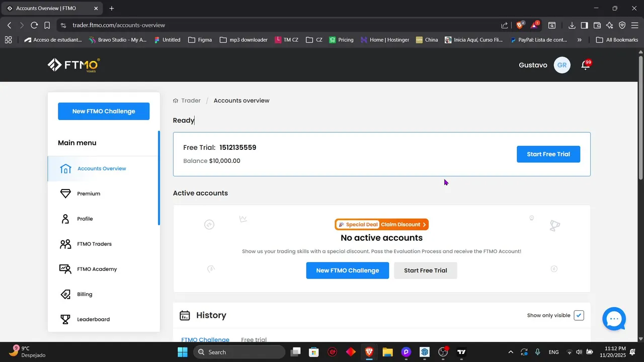Open browser downloads icon
Image resolution: width=644 pixels, height=362 pixels.
(x=572, y=25)
